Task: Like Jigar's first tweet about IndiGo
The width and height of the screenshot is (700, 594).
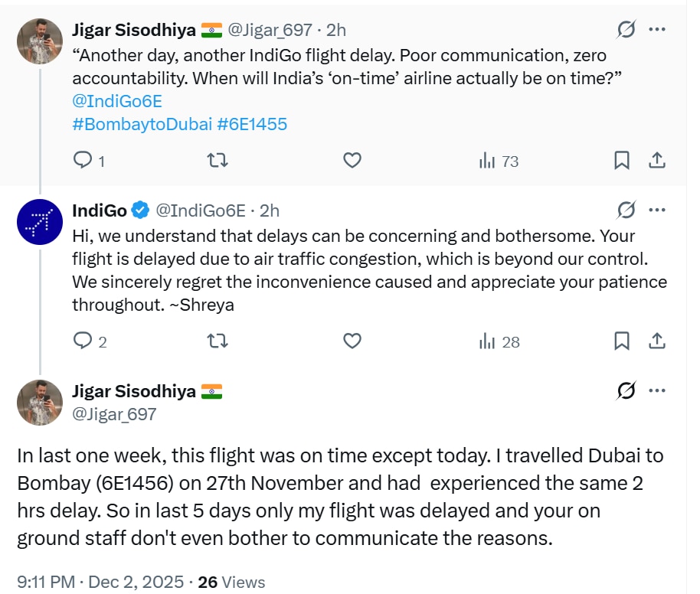Action: click(352, 160)
